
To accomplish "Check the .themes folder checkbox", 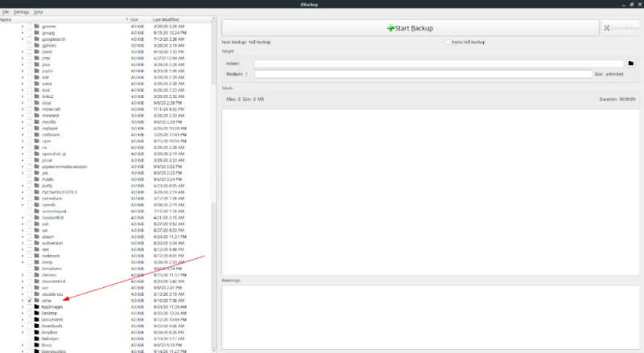I will [30, 275].
